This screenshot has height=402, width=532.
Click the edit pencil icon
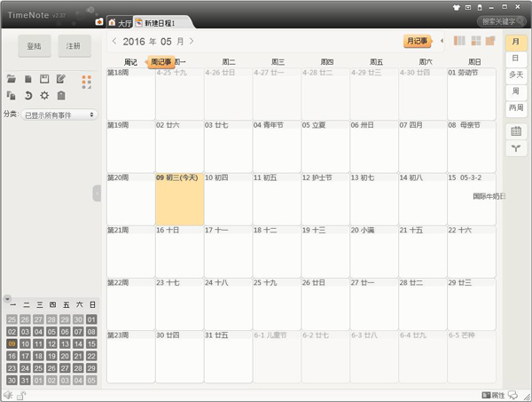coord(61,79)
